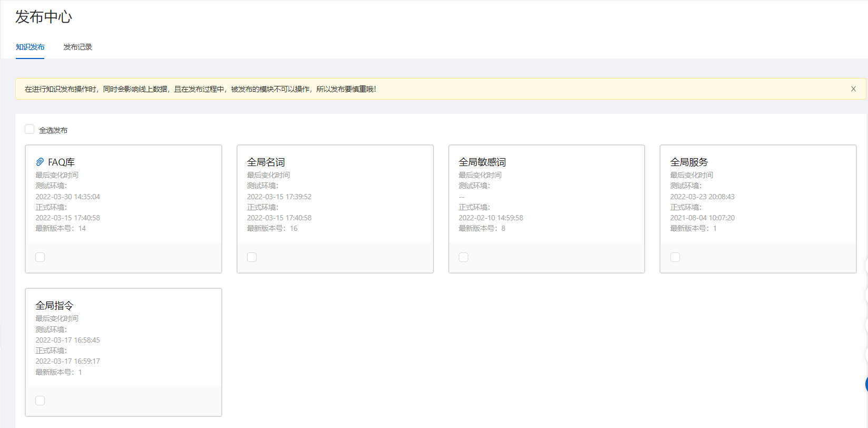Click FAQ库 latest version number 14
This screenshot has height=428, width=868.
pyautogui.click(x=82, y=228)
